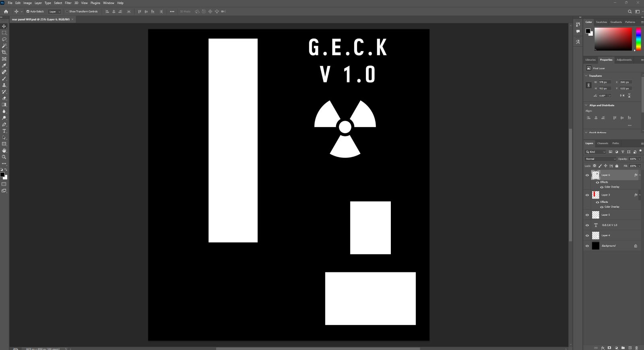Open the Opacity slider dropdown arrow
This screenshot has height=350, width=644.
(x=640, y=159)
